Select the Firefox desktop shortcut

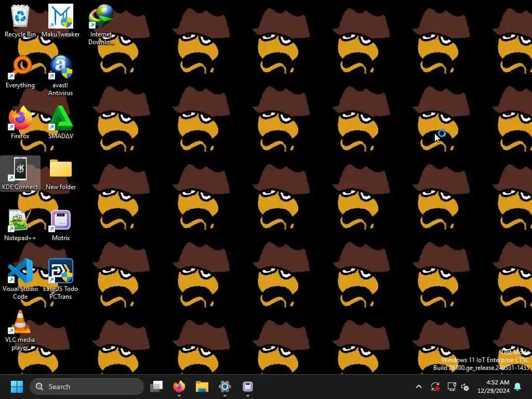pos(20,123)
